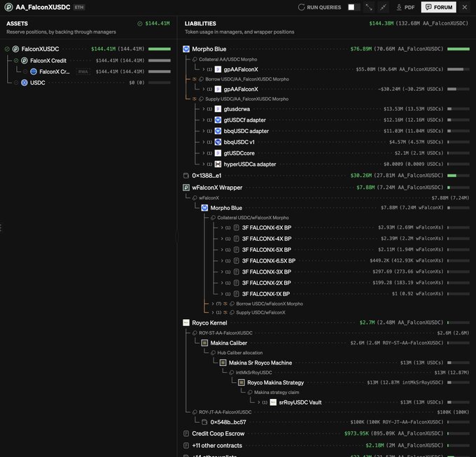Click the Collateral AA/USDC Morpho label
The image size is (476, 457).
(227, 59)
